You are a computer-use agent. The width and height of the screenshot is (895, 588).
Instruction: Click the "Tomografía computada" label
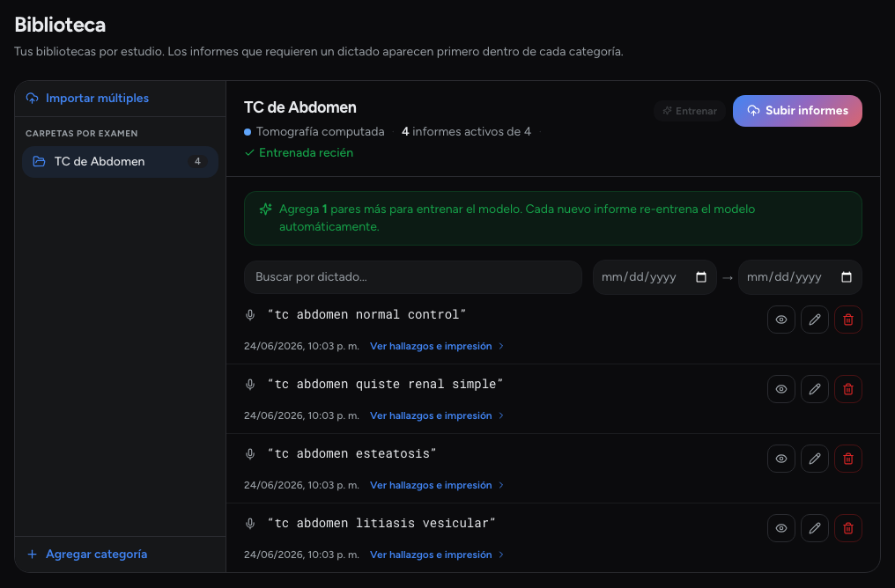click(x=321, y=132)
